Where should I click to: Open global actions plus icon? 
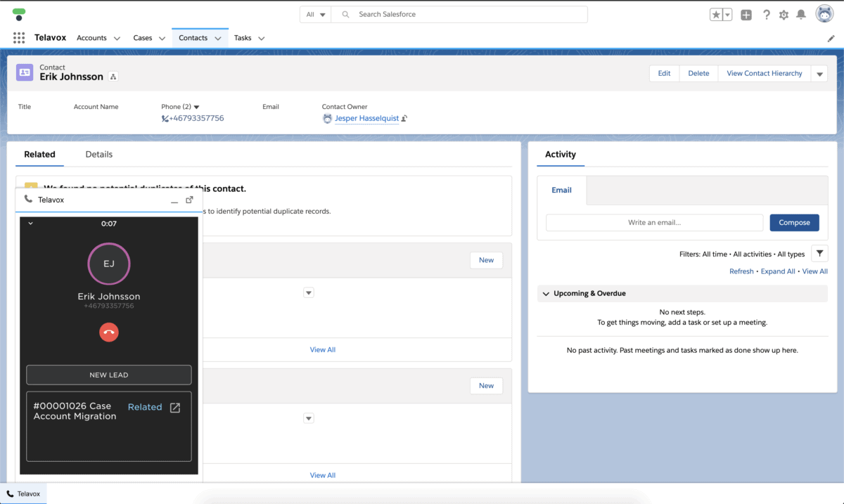(x=746, y=15)
